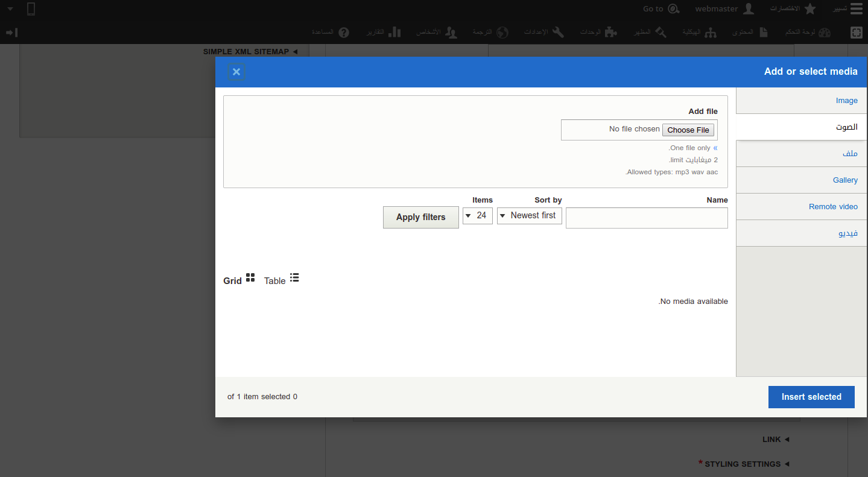Click the Help question mark icon
Image resolution: width=868 pixels, height=477 pixels.
[x=343, y=33]
